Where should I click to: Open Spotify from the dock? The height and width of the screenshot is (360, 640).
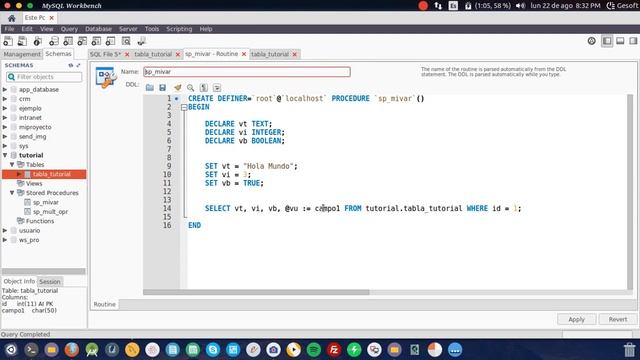[x=313, y=349]
